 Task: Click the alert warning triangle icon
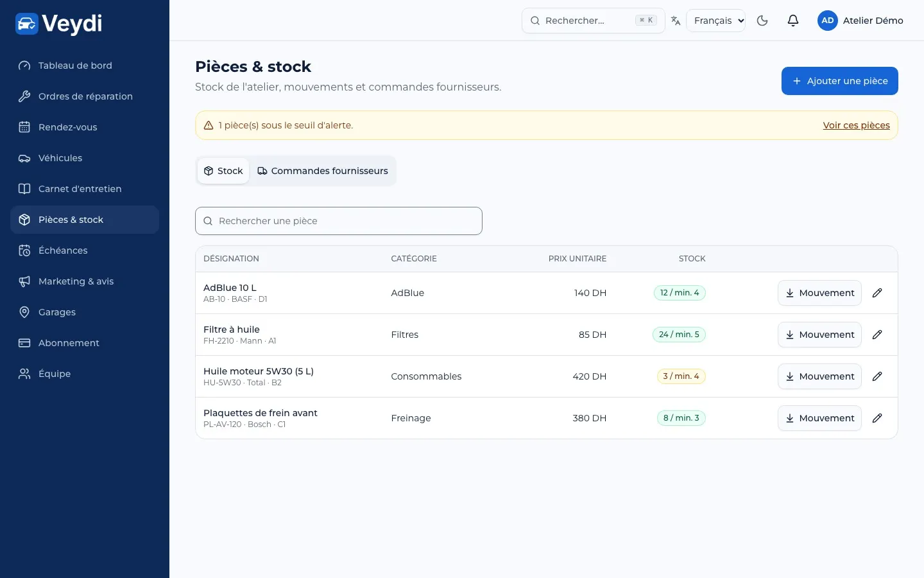209,125
